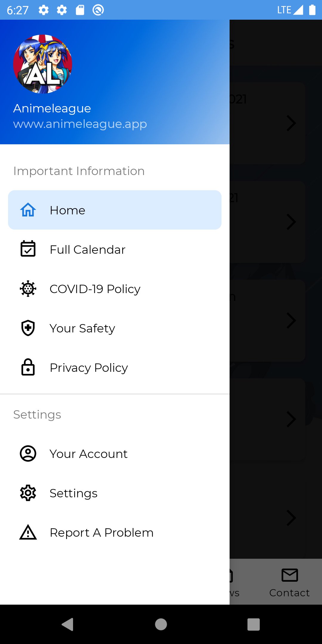The width and height of the screenshot is (322, 644).
Task: Expand the first card's chevron arrow
Action: tap(291, 123)
